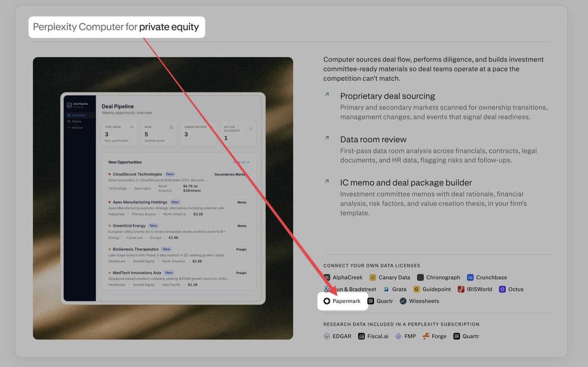Click the Deal Pipeline logo in sidebar

69,104
